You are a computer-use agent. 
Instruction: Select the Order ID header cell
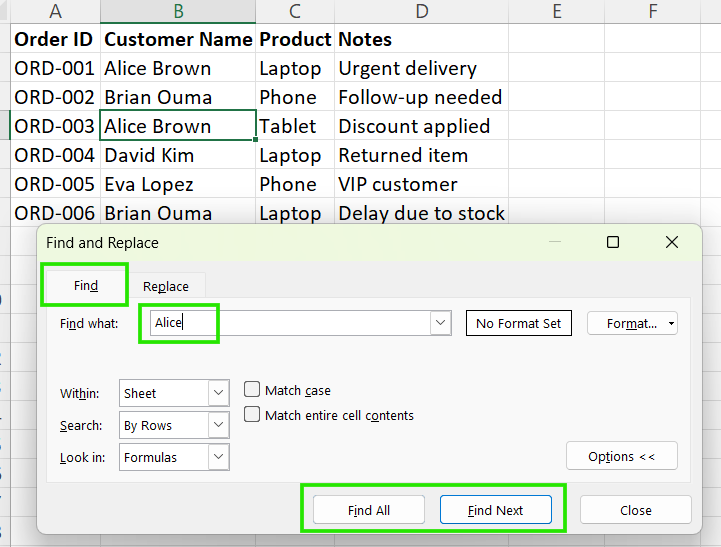pos(56,39)
